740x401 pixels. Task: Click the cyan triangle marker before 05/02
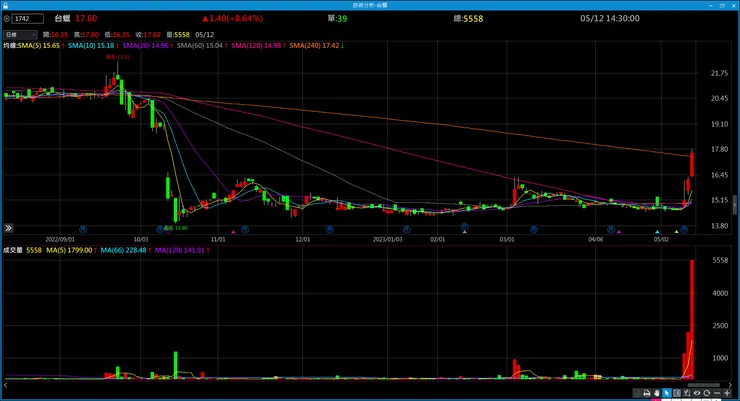pyautogui.click(x=657, y=232)
